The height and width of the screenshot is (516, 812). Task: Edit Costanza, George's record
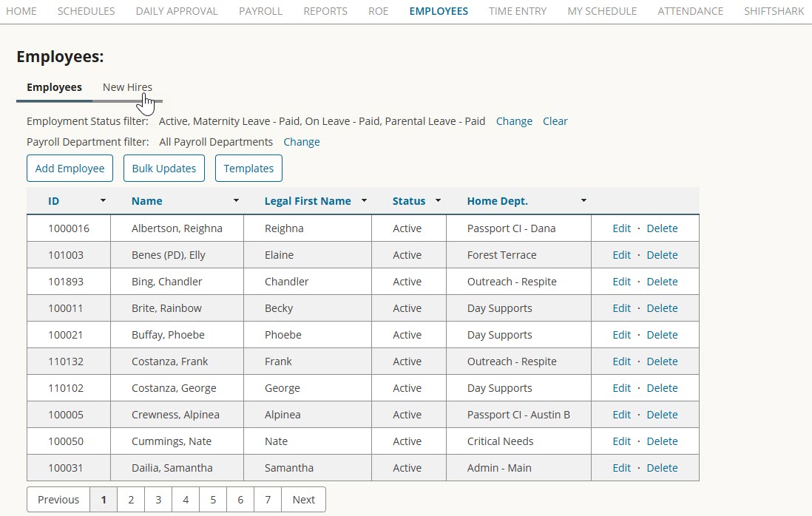coord(621,388)
